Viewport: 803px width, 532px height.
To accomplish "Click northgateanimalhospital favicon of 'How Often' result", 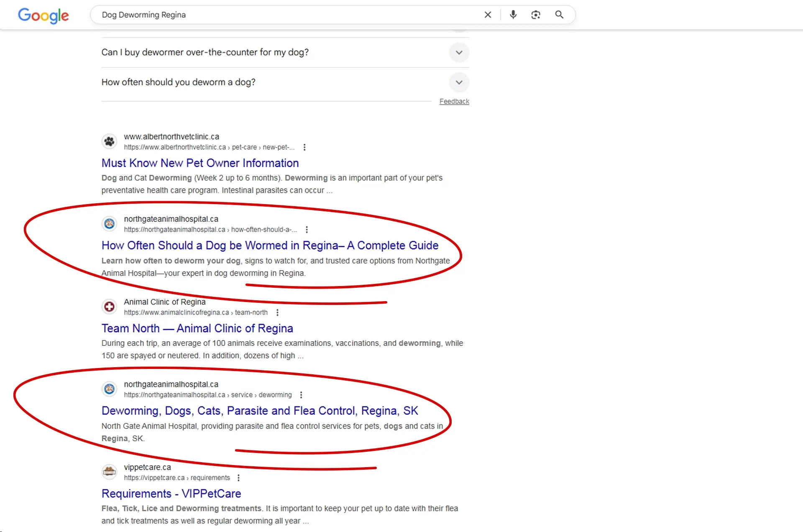I will [110, 224].
